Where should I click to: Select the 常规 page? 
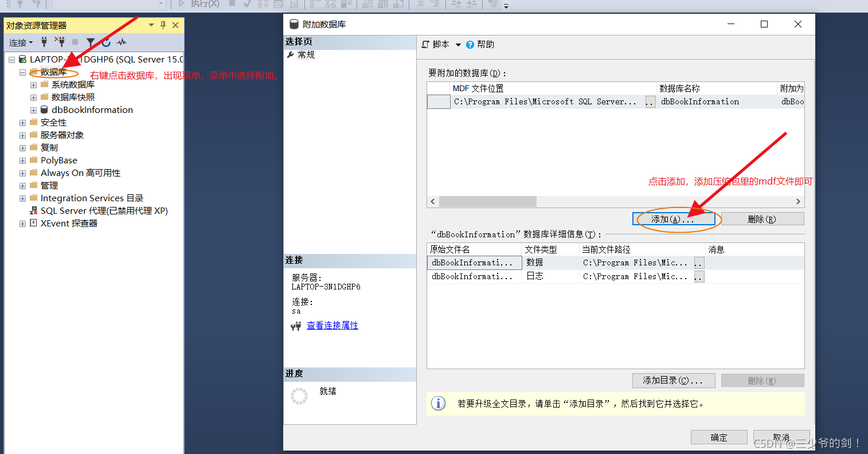point(306,55)
